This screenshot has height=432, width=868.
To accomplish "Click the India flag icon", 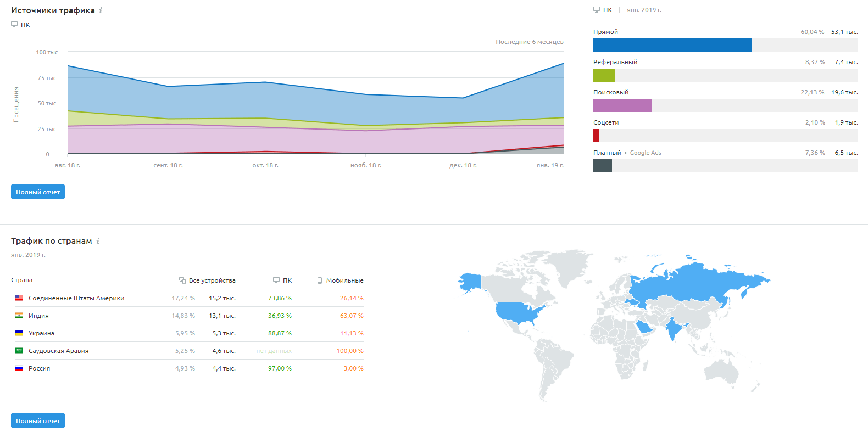I will (19, 316).
